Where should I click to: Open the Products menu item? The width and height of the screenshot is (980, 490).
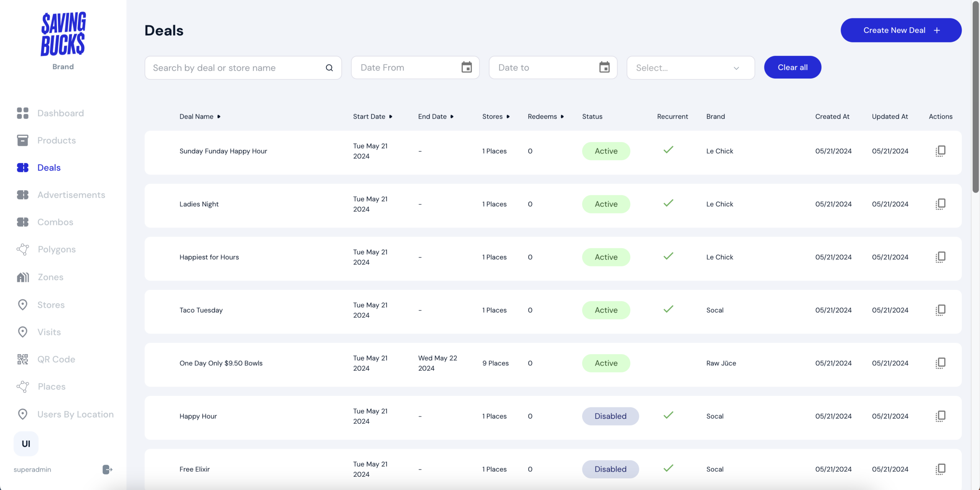[x=56, y=140]
